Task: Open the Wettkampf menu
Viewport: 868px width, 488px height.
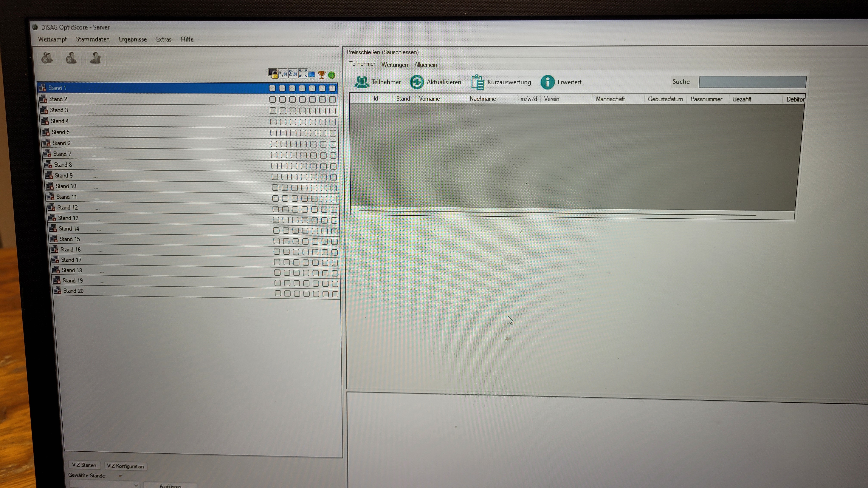Action: [x=52, y=39]
